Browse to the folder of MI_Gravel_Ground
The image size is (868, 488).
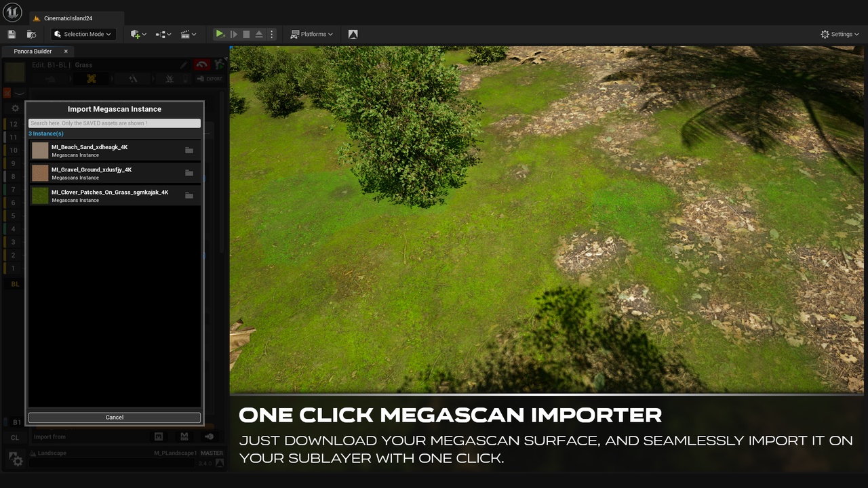click(x=189, y=173)
